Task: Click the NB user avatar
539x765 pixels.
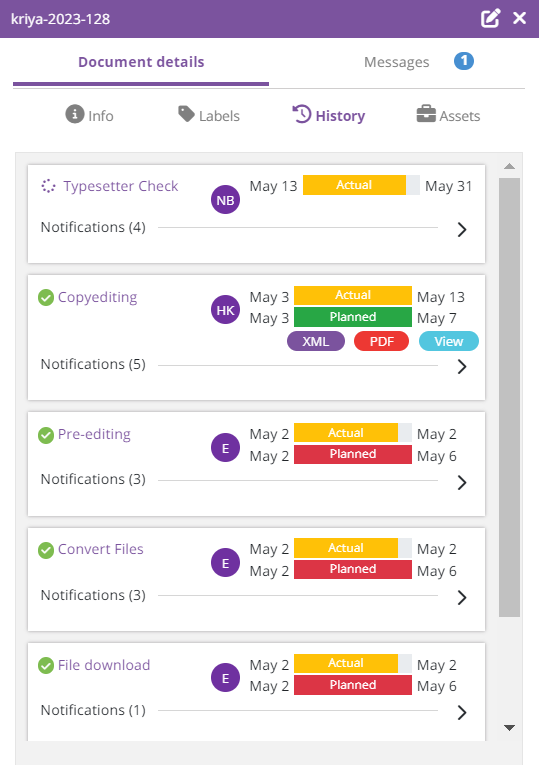Action: (225, 200)
